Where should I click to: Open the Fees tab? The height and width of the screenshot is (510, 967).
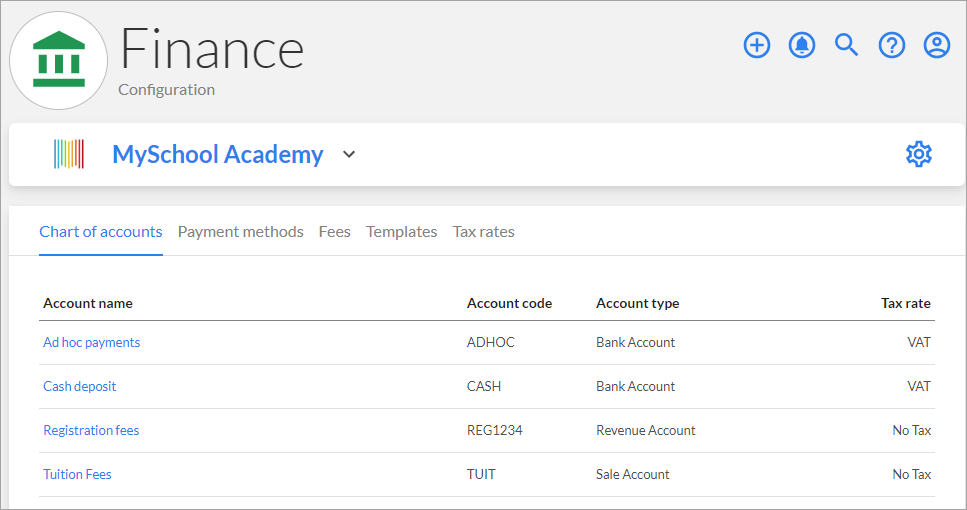(x=334, y=232)
